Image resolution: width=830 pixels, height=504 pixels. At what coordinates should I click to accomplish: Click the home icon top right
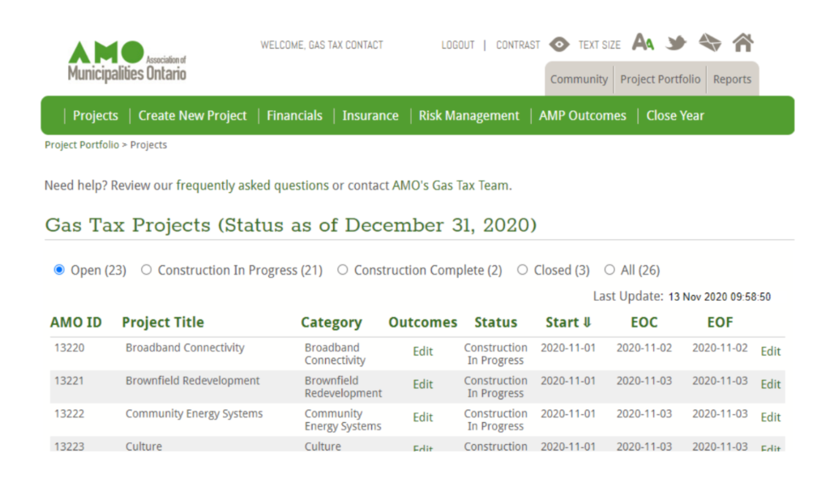coord(743,43)
